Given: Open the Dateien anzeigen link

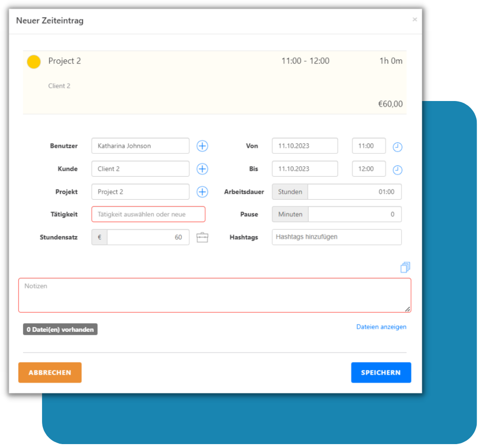Looking at the screenshot, I should point(381,327).
